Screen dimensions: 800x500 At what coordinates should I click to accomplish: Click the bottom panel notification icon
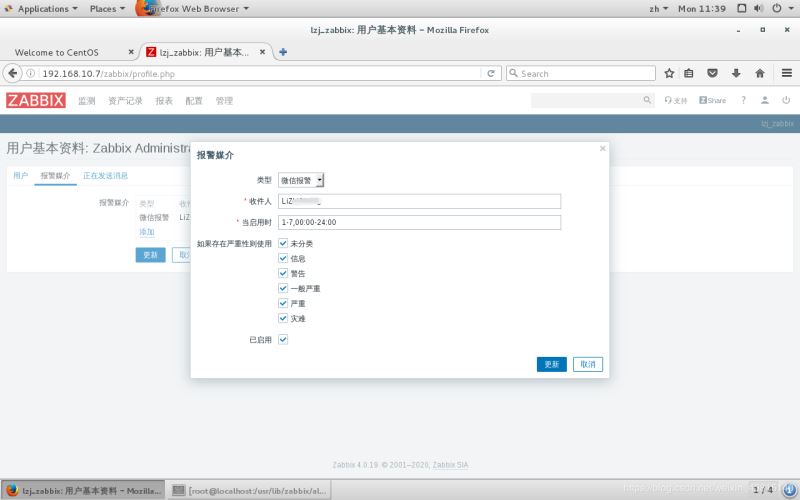pyautogui.click(x=789, y=490)
